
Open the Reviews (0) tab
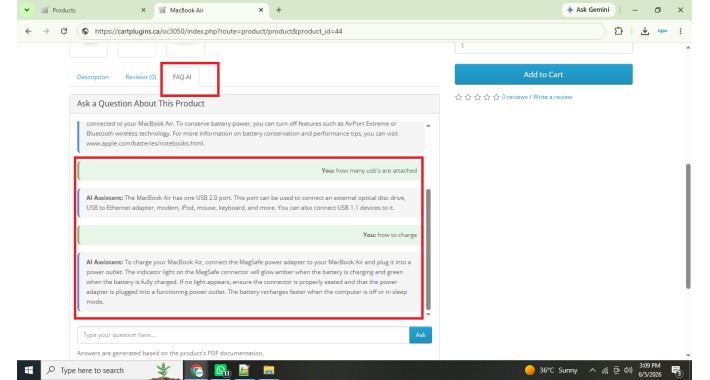[x=141, y=77]
